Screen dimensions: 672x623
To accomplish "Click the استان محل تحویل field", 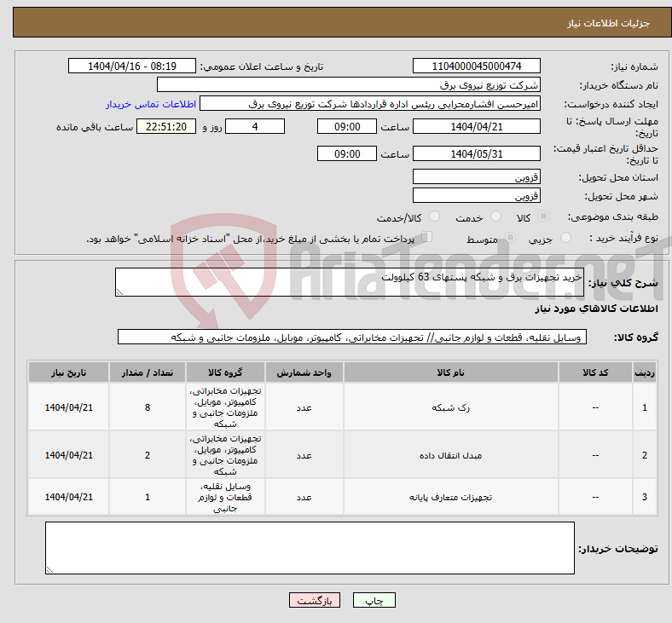I will tap(476, 177).
